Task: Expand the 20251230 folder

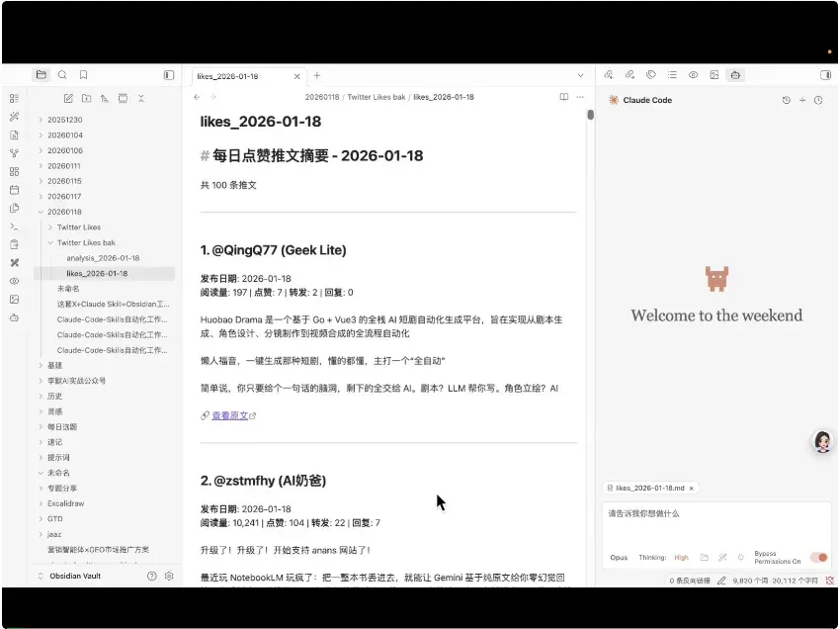Action: [x=41, y=120]
